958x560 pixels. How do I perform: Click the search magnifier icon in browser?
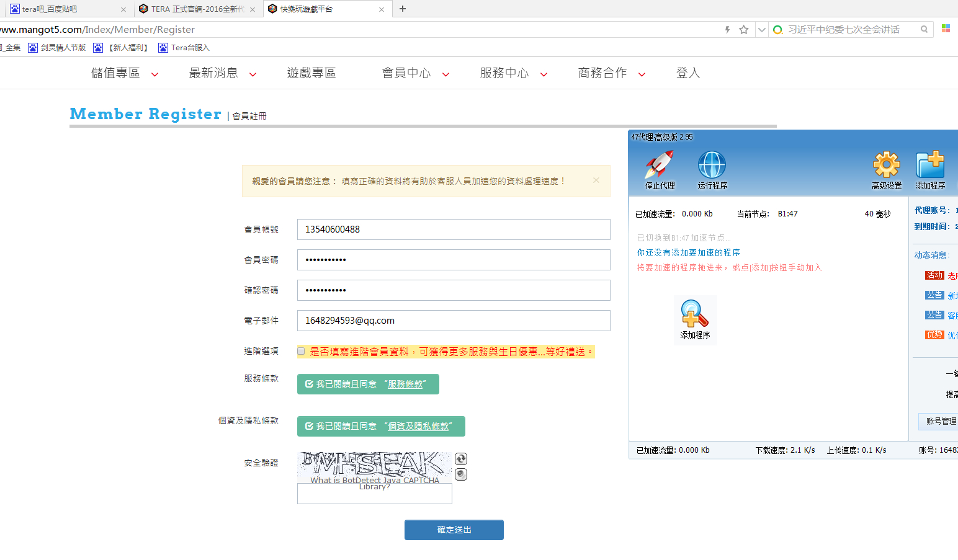pos(924,30)
